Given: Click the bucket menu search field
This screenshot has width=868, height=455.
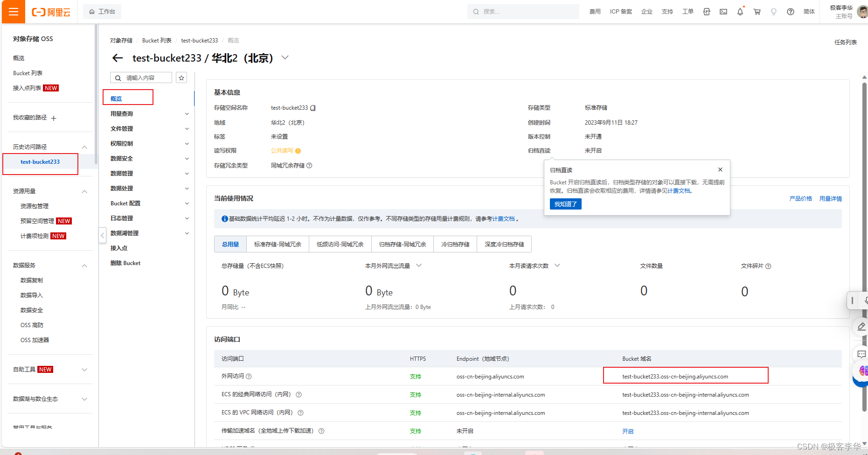Looking at the screenshot, I should [141, 77].
